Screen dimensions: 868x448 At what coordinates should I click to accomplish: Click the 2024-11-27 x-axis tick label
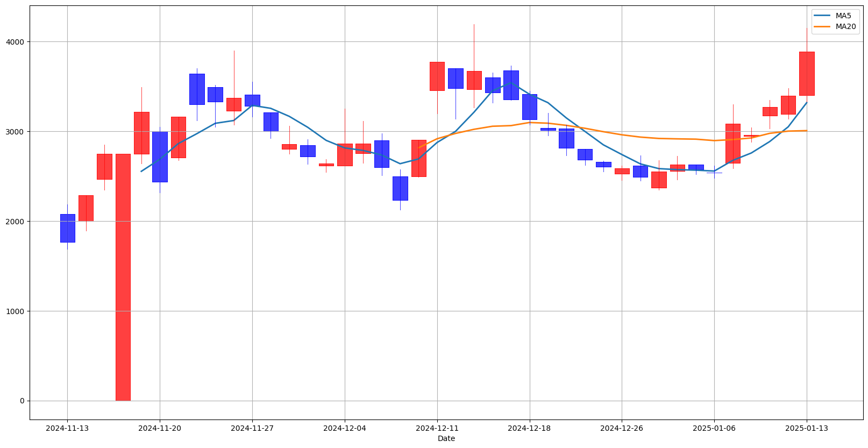coord(252,428)
